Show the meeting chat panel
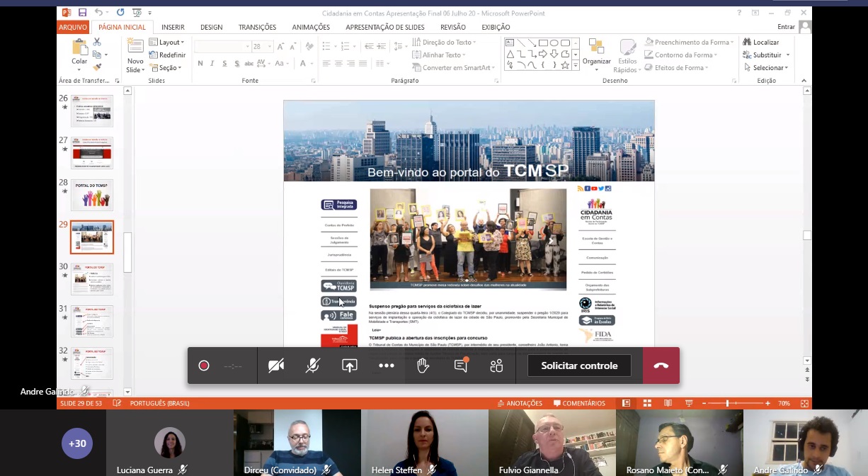Screen dimensions: 868x476 461,365
